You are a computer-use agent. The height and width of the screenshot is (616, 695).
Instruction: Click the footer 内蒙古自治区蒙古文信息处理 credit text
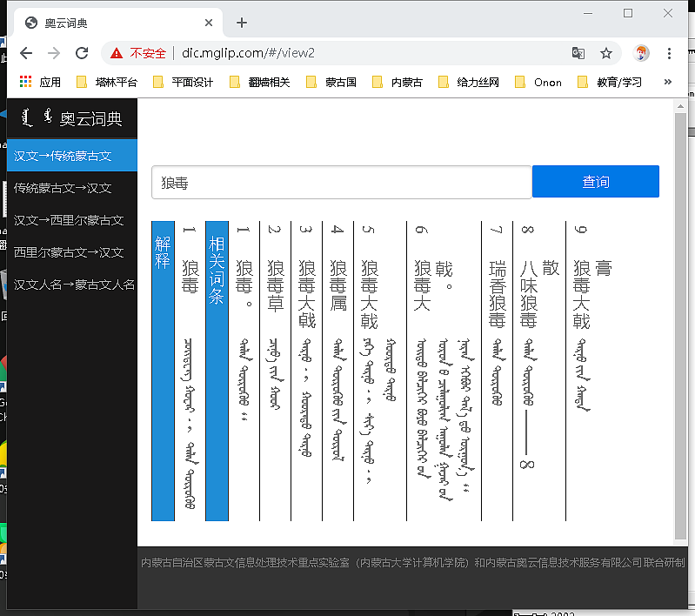pos(412,562)
